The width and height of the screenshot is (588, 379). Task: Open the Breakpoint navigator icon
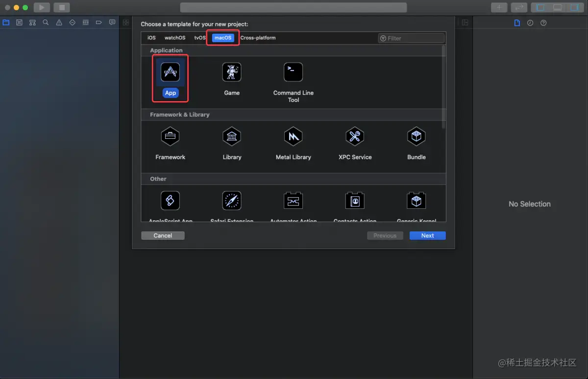tap(99, 23)
